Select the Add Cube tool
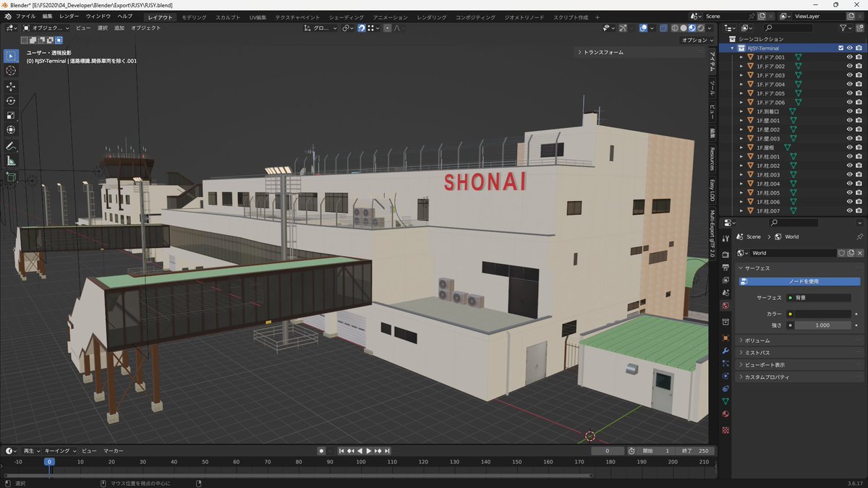868x488 pixels. 11,176
